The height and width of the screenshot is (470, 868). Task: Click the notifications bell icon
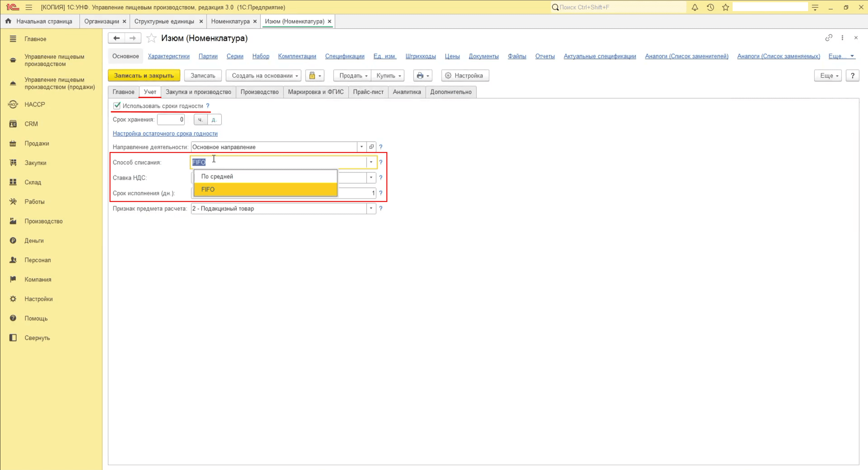[695, 7]
